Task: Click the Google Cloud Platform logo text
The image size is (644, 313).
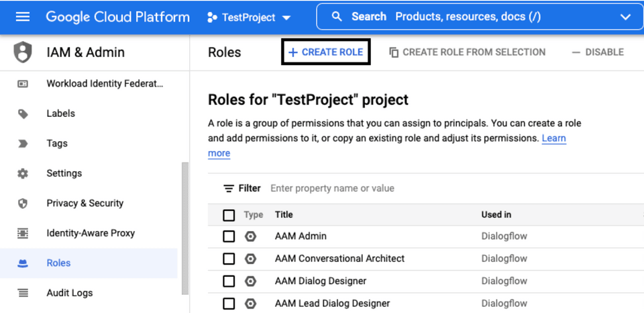Action: (118, 17)
